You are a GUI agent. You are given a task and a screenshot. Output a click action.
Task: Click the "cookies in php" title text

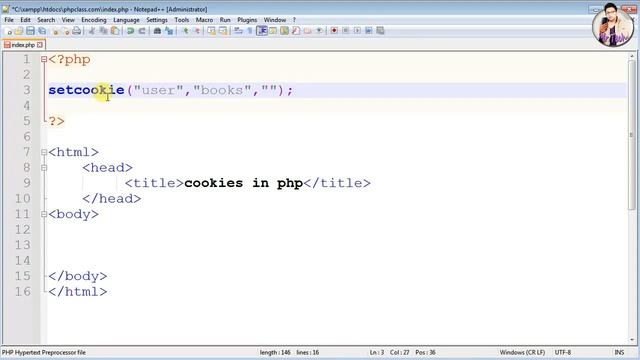tap(243, 183)
